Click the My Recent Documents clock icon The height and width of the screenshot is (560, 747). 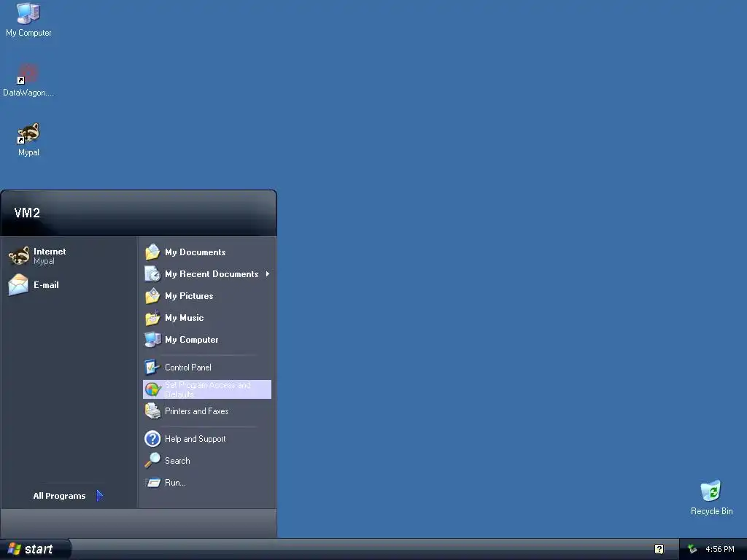[152, 274]
